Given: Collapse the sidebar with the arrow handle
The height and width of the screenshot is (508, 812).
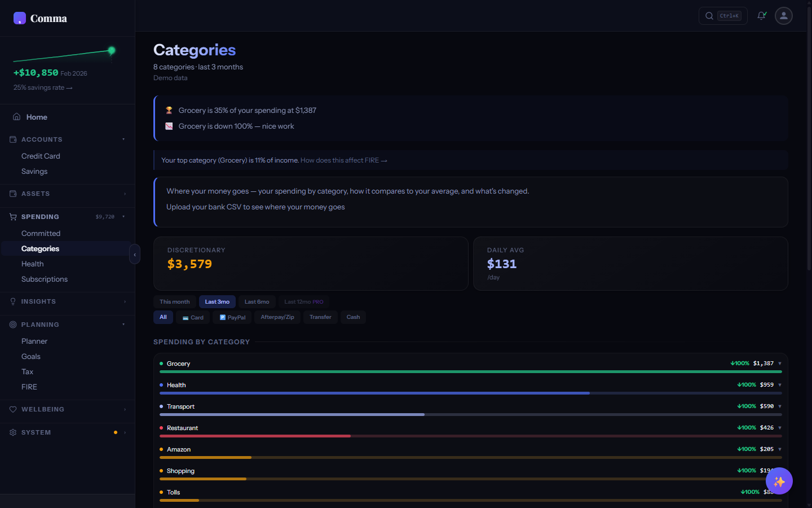Looking at the screenshot, I should pyautogui.click(x=135, y=254).
